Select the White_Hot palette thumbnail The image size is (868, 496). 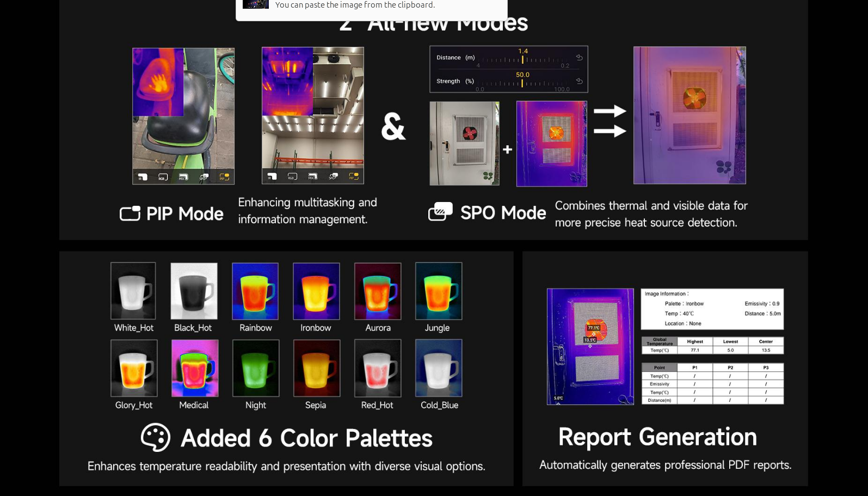coord(133,291)
